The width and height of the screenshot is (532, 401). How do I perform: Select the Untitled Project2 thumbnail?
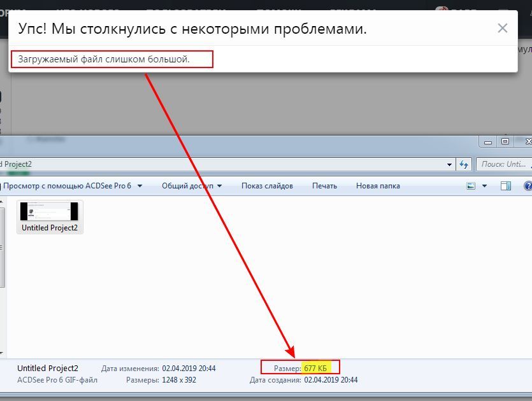point(50,217)
